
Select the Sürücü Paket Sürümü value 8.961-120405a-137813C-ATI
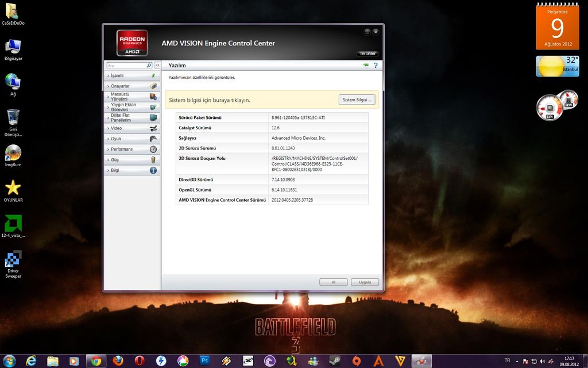click(298, 117)
